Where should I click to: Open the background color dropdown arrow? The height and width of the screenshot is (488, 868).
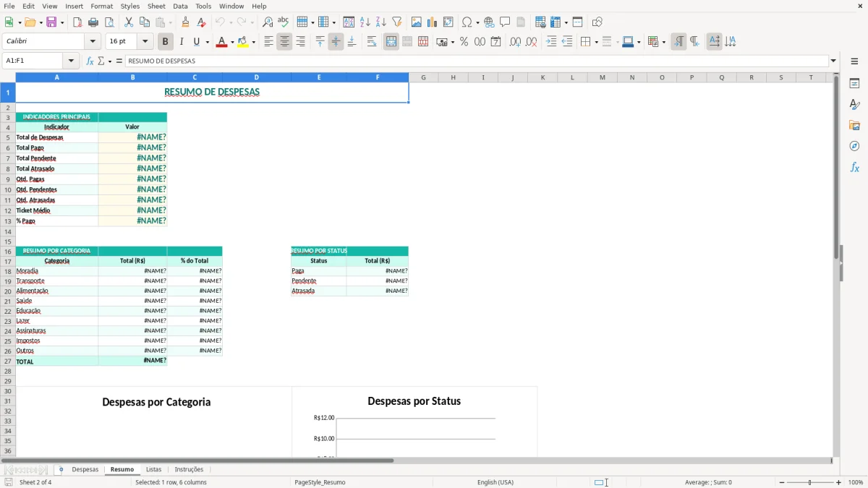pos(253,42)
